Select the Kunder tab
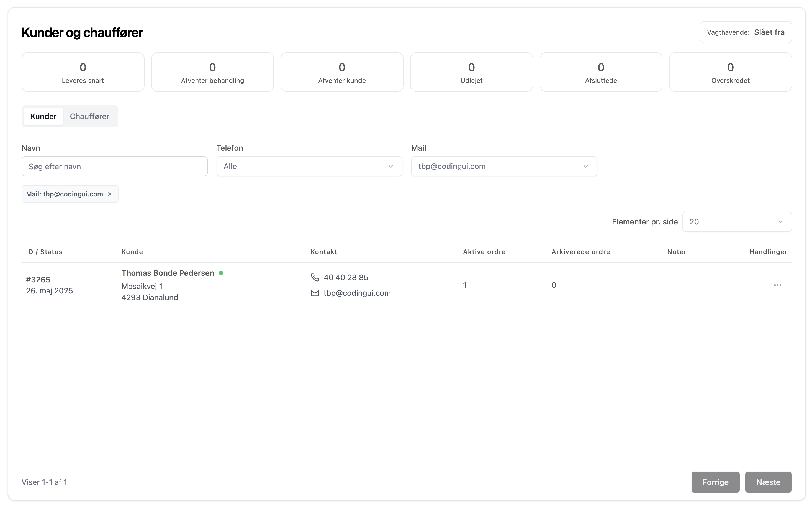The height and width of the screenshot is (506, 812). click(43, 116)
